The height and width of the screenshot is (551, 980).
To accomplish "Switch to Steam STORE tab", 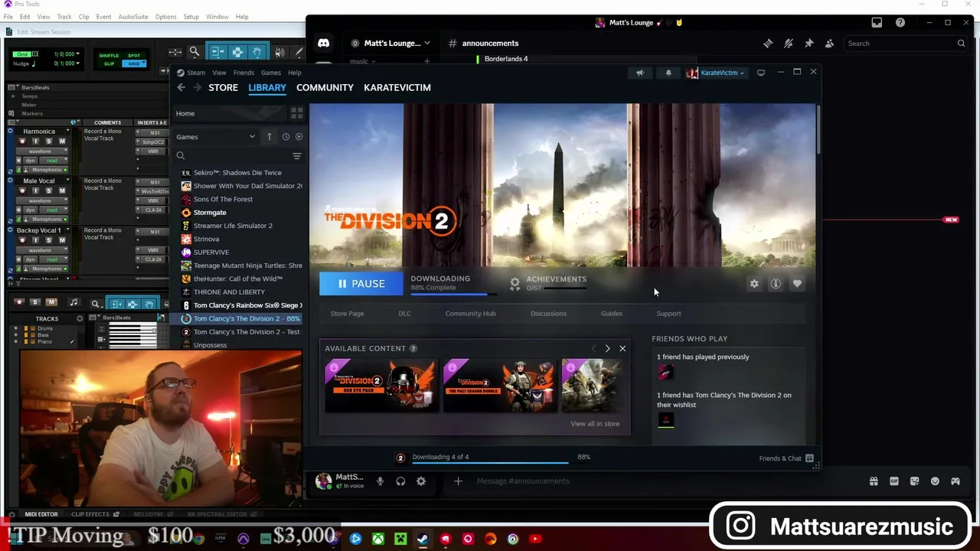I will click(x=223, y=88).
